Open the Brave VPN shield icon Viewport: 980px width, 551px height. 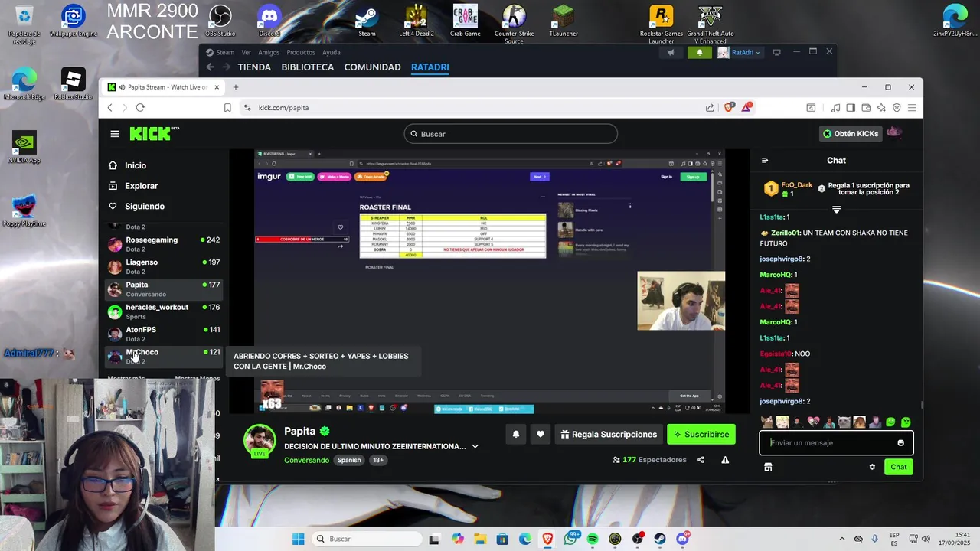click(x=897, y=108)
